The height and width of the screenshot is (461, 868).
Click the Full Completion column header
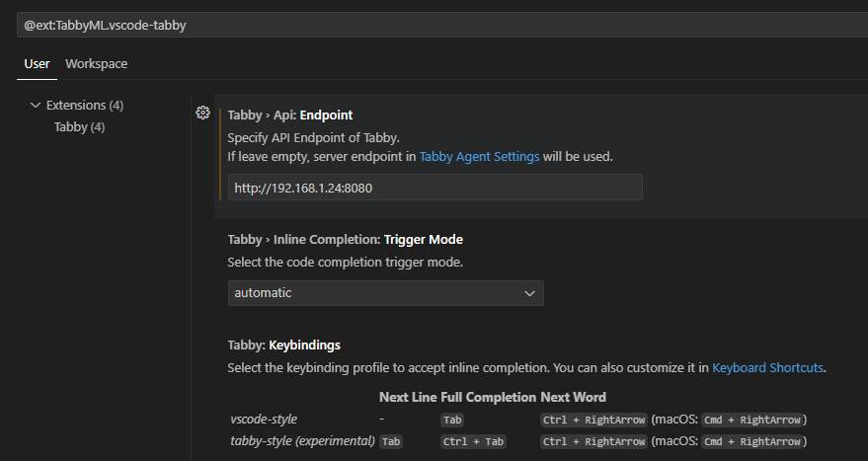point(489,398)
